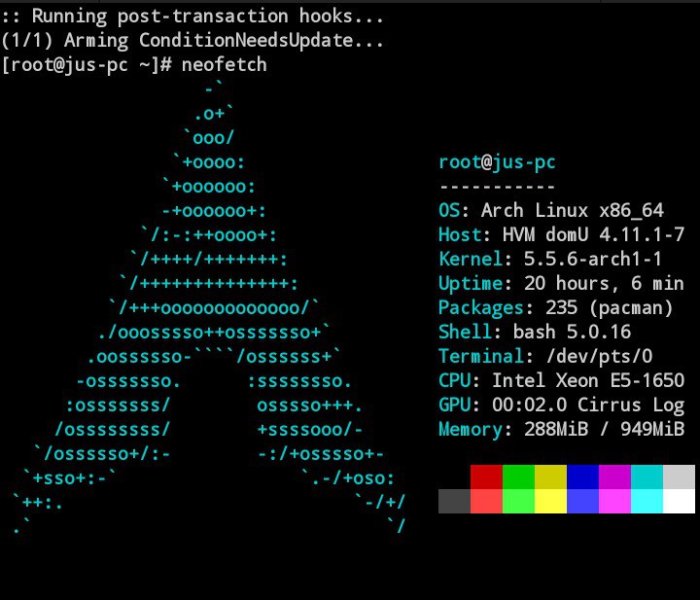Click the Packages: 235 (pacman) line
700x600 pixels.
(556, 308)
